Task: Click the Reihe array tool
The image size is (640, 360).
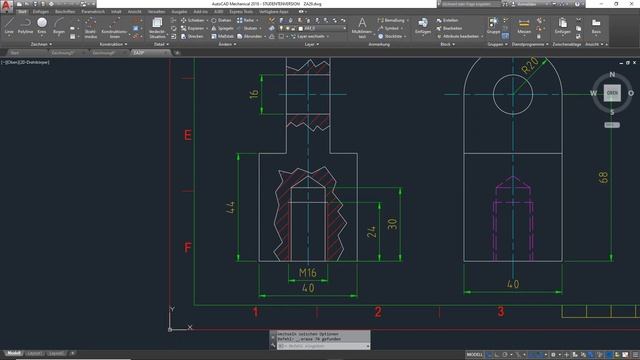Action: (x=246, y=20)
